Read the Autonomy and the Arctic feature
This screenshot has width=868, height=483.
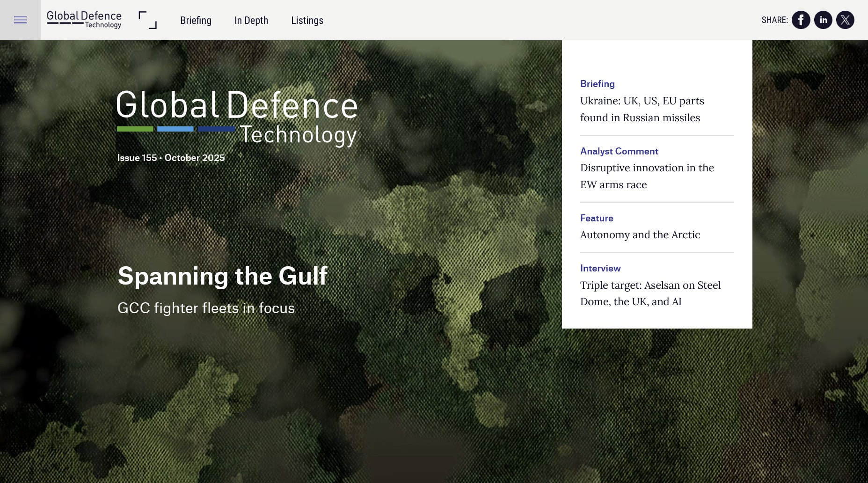tap(640, 234)
